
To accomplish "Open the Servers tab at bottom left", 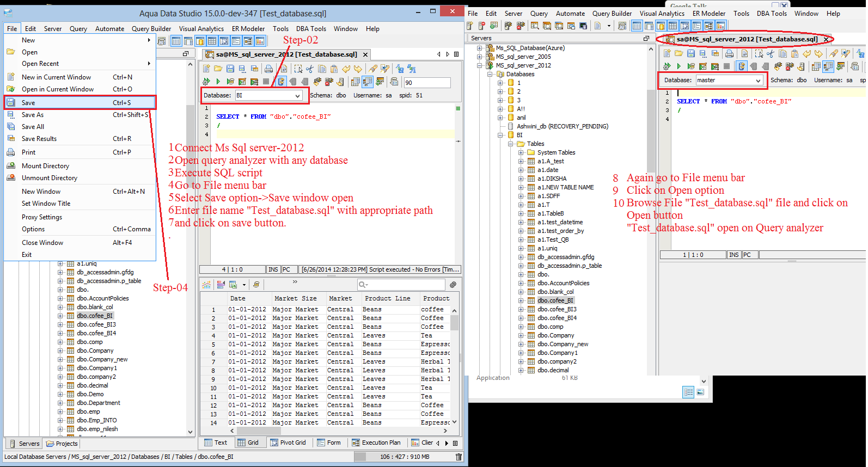I will (24, 444).
